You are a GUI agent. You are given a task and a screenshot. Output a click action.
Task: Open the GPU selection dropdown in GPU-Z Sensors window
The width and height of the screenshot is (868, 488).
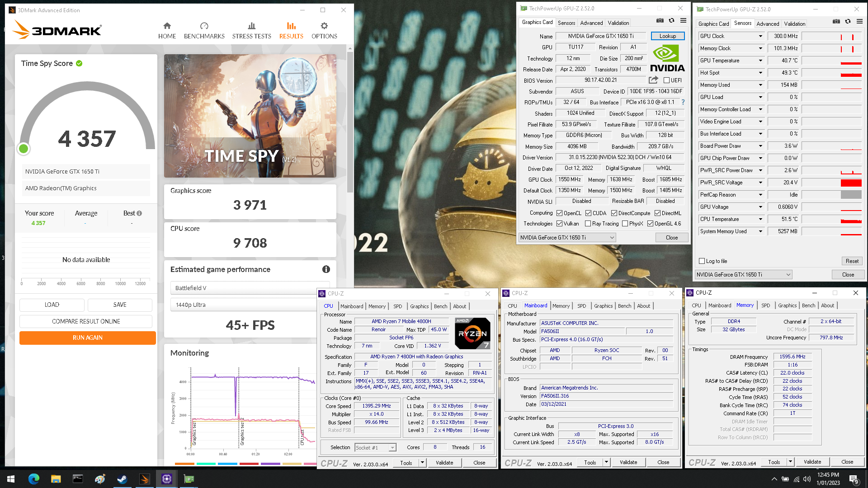click(743, 275)
